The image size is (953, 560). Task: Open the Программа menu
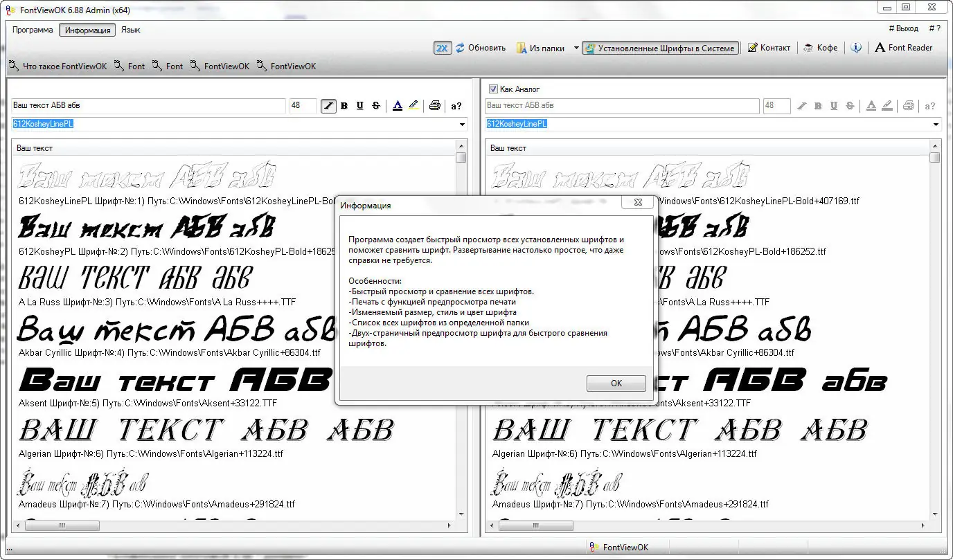pyautogui.click(x=33, y=30)
